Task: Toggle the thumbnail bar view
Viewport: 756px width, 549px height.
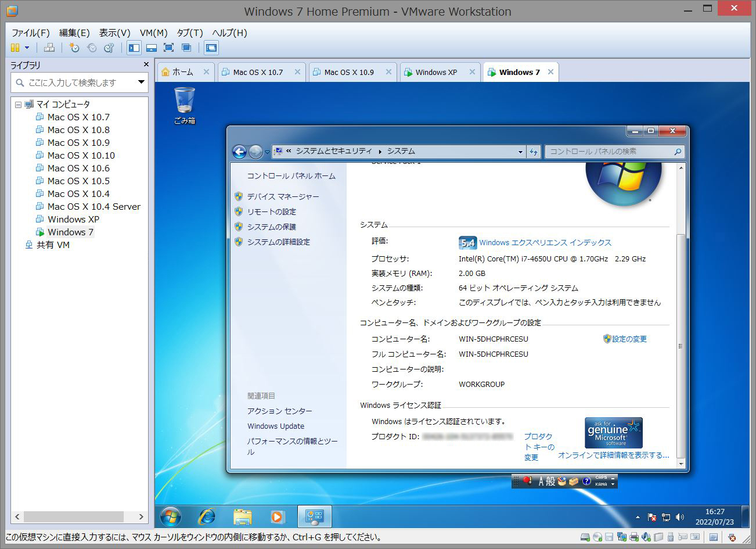Action: [152, 48]
